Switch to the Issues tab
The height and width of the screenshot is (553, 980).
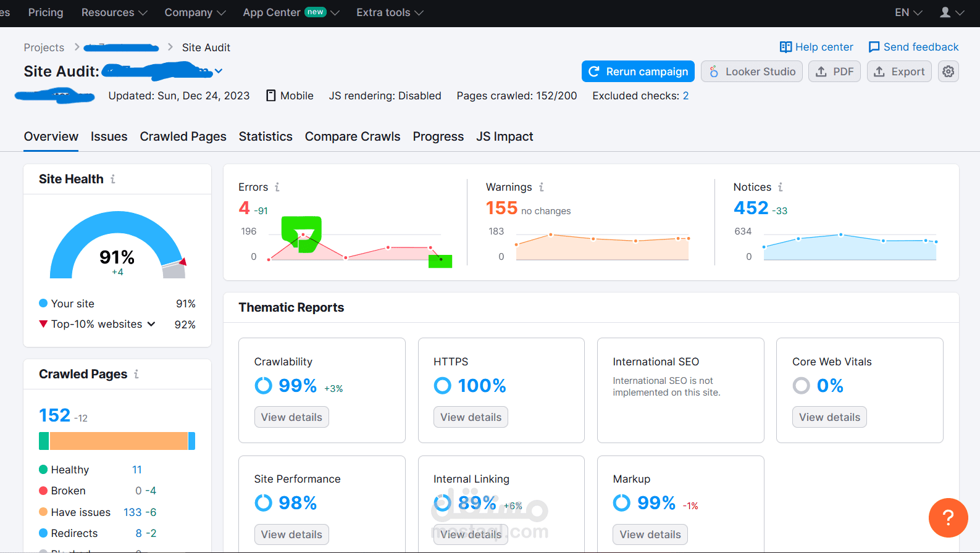click(x=109, y=136)
